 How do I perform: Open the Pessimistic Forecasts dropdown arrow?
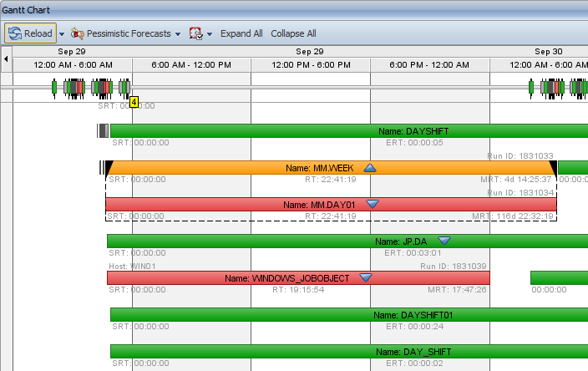click(177, 34)
